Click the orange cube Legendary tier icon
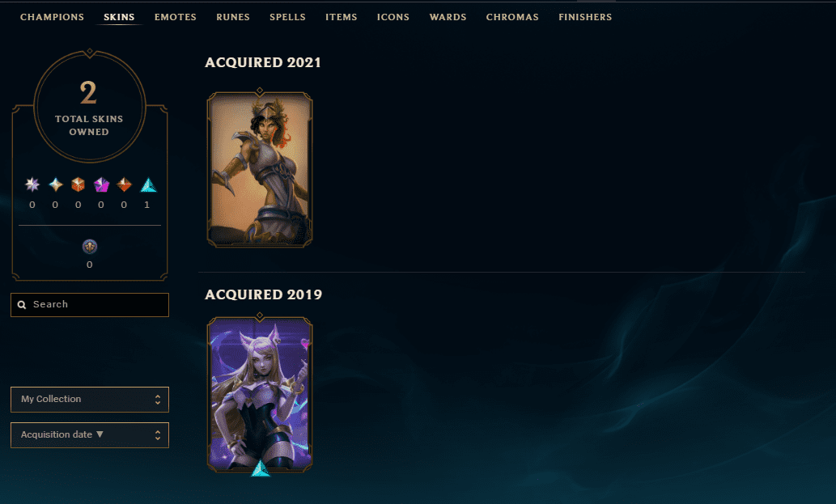Image resolution: width=836 pixels, height=504 pixels. click(79, 185)
